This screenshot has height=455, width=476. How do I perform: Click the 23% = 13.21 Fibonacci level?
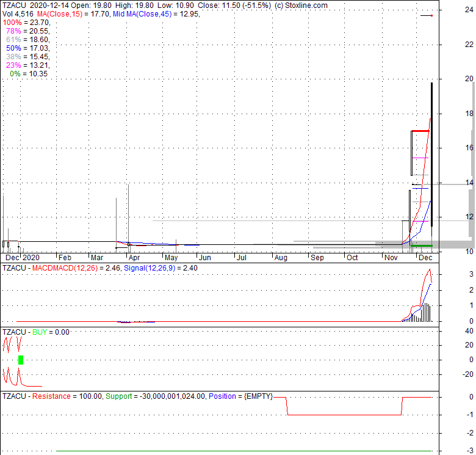pos(28,65)
